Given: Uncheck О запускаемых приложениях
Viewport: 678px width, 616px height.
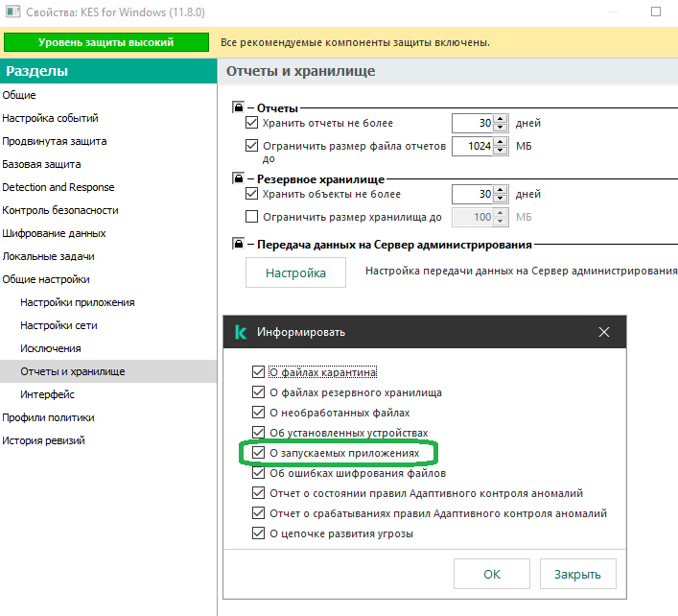Looking at the screenshot, I should tap(258, 453).
